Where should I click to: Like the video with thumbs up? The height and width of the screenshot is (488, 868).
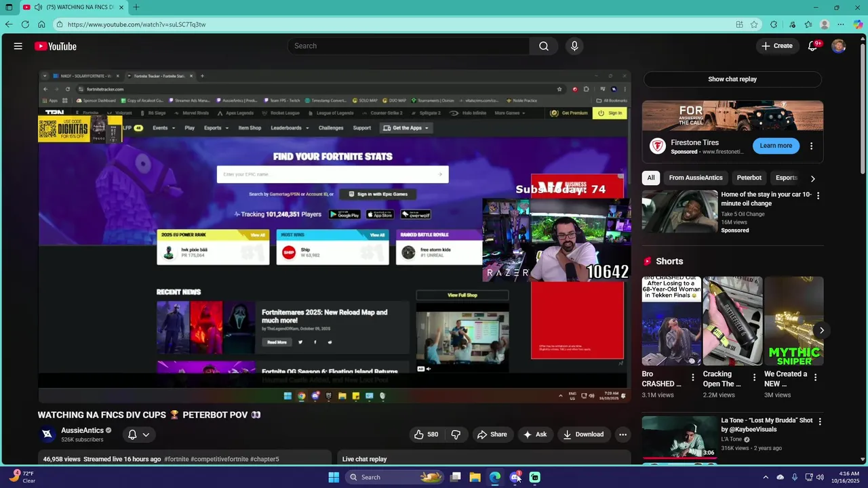tap(426, 434)
